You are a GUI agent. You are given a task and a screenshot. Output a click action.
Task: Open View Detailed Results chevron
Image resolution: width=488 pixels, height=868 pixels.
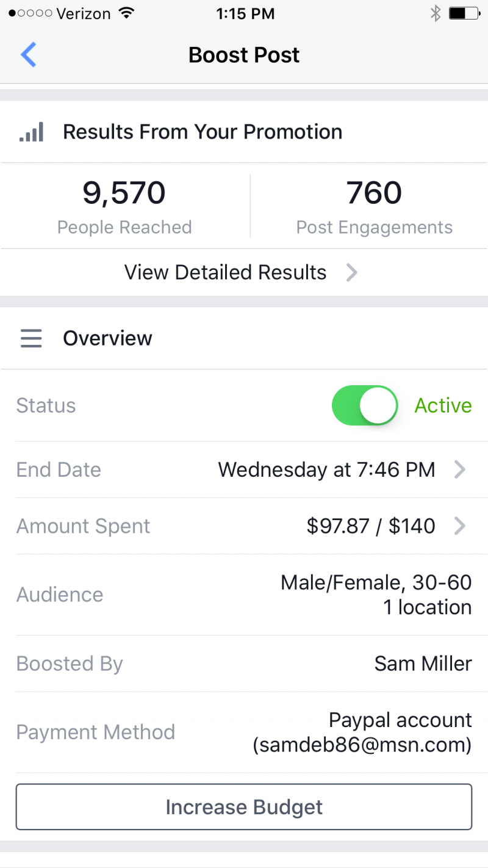tap(351, 272)
